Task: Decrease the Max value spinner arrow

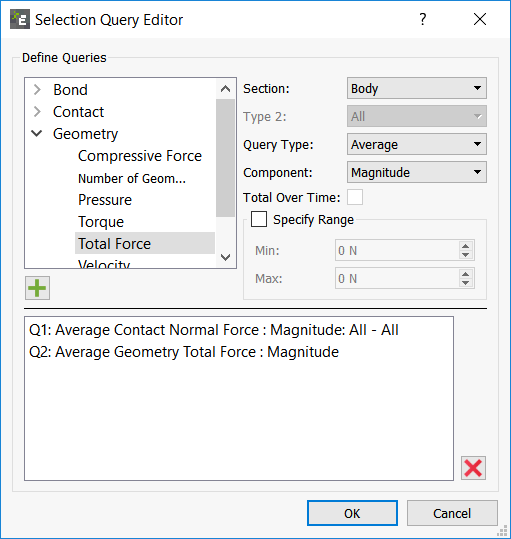Action: [466, 283]
